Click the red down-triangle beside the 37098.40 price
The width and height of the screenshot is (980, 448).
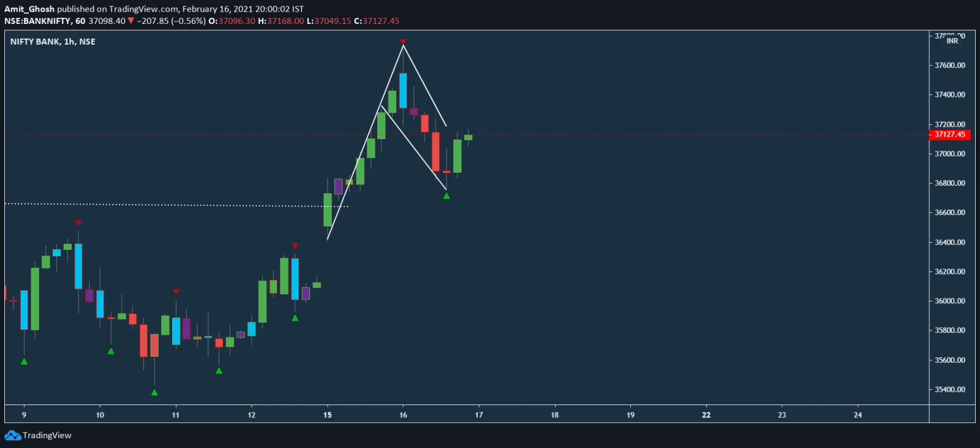(x=130, y=21)
